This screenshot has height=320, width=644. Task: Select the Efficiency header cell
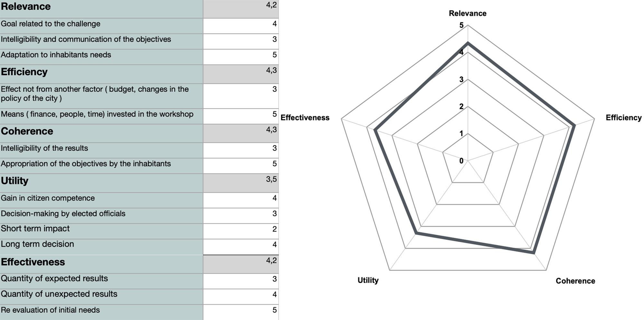click(x=101, y=74)
